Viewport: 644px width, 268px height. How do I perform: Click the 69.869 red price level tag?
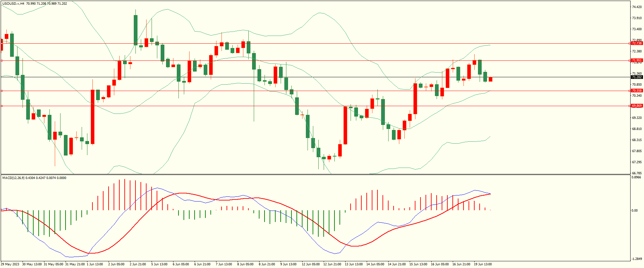(x=637, y=106)
